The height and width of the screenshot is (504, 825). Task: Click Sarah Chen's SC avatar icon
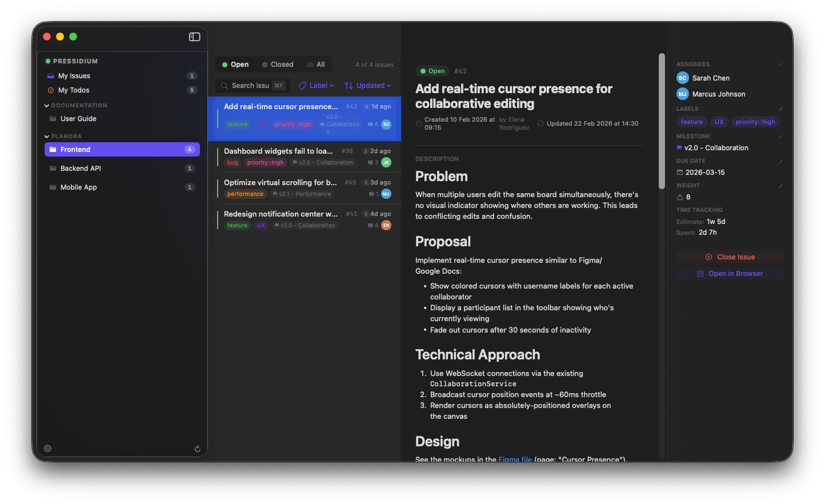[x=682, y=78]
